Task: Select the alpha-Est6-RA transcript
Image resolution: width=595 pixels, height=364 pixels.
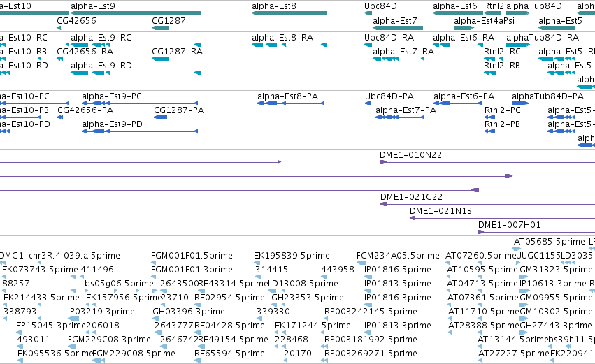Action: [458, 45]
